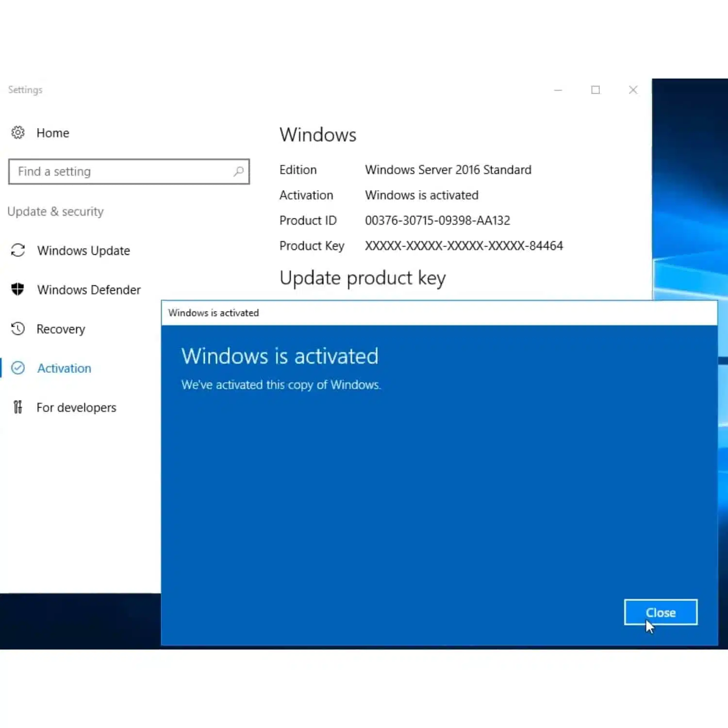Viewport: 728px width, 728px height.
Task: Click the Activation checkmark circle icon
Action: click(18, 368)
